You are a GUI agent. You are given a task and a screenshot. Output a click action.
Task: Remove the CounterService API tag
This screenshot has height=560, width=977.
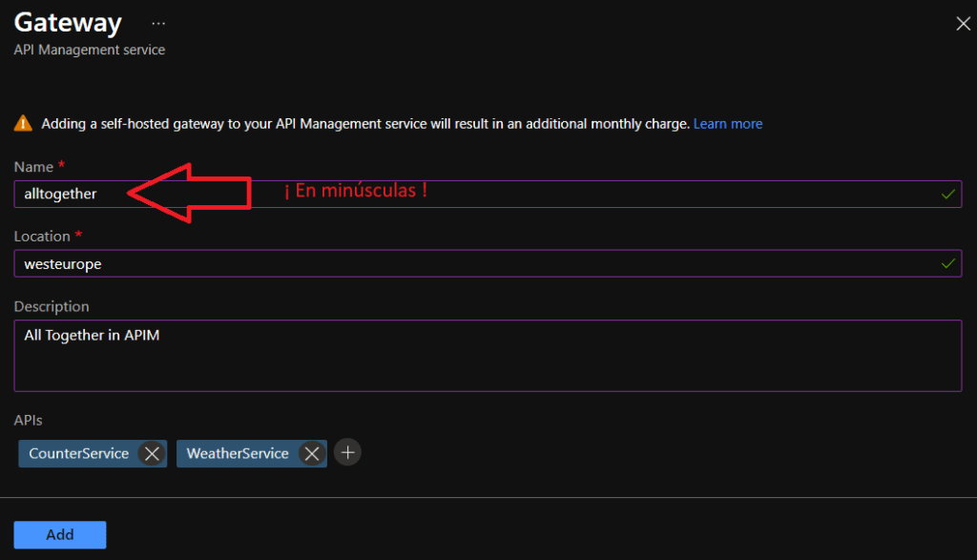click(151, 453)
